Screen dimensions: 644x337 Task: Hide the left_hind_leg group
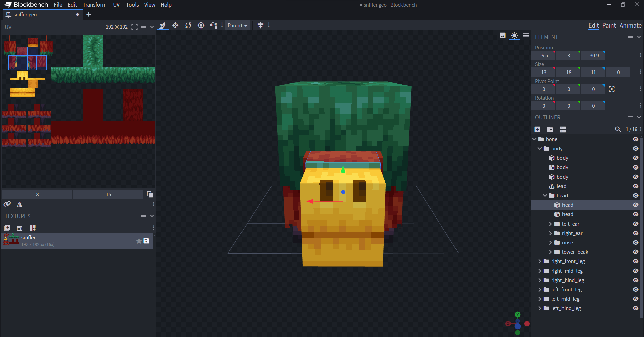[x=635, y=308]
